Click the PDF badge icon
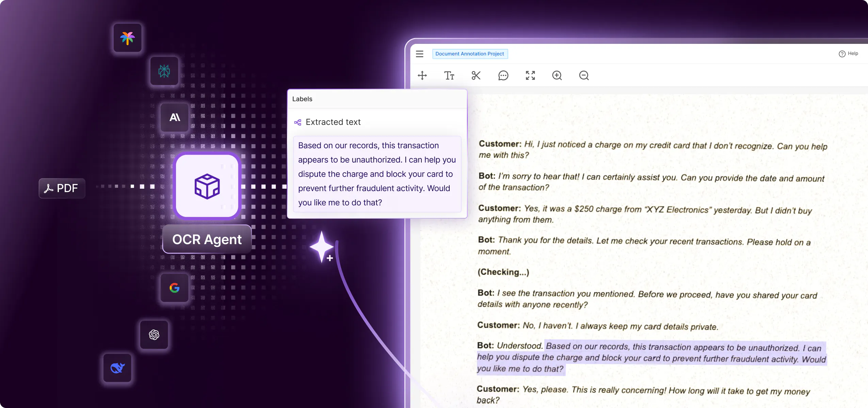868x408 pixels. point(62,188)
